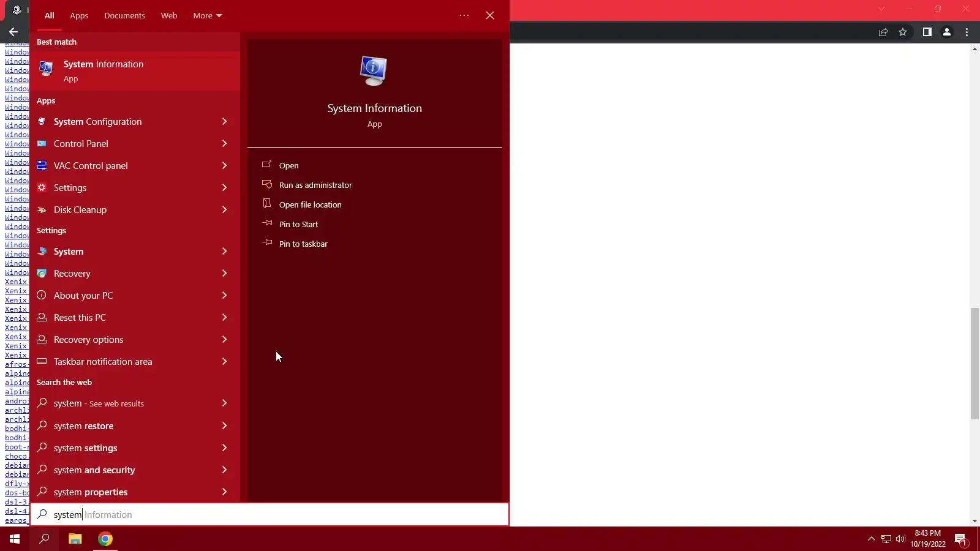Switch to the Apps search tab

pyautogui.click(x=79, y=15)
